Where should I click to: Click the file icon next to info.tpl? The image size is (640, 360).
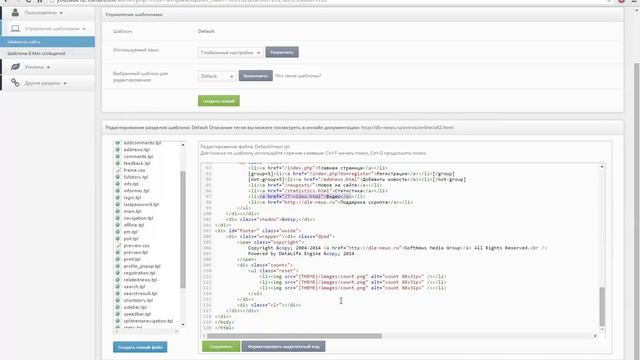118,184
